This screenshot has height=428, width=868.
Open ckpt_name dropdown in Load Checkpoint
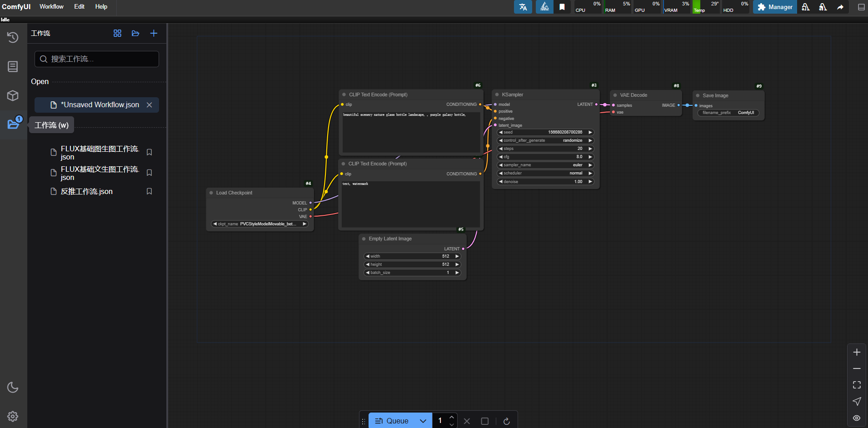[x=260, y=224]
